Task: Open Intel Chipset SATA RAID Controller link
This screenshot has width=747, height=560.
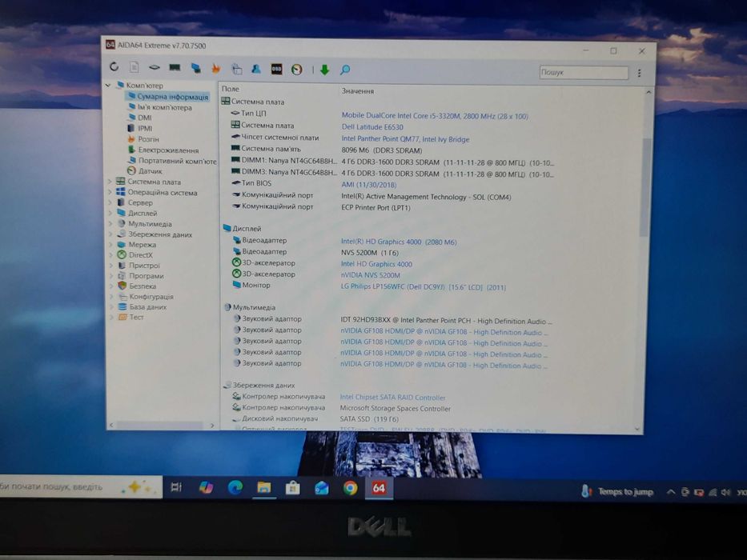Action: click(x=392, y=397)
